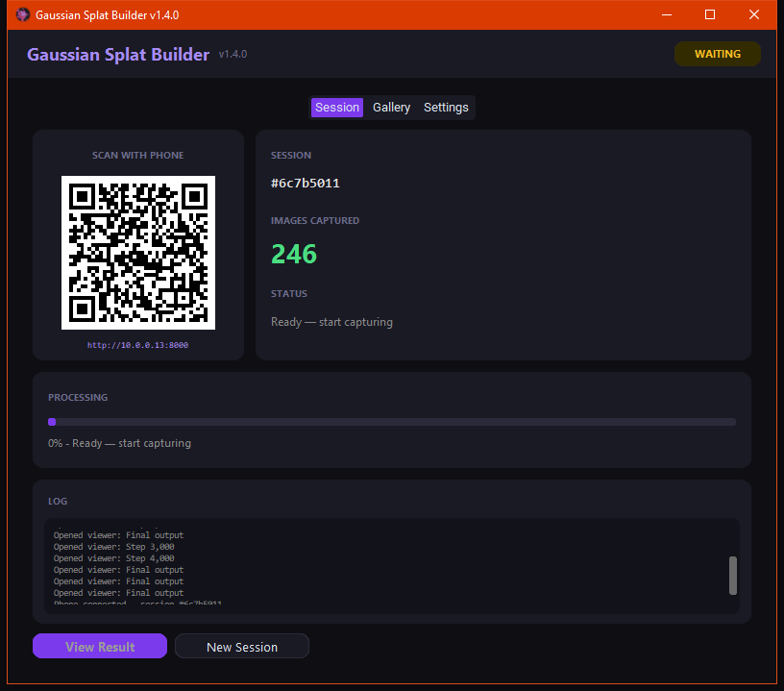Click the 'Gaussian Splat Builder' header title
Screen dimensions: 784x691
click(118, 55)
